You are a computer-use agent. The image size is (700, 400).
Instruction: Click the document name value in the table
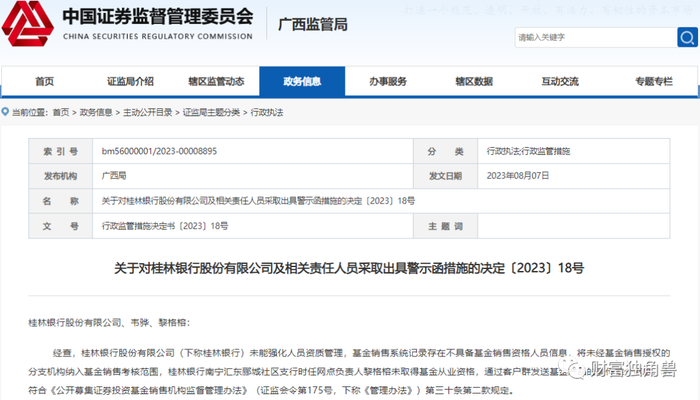tap(258, 201)
